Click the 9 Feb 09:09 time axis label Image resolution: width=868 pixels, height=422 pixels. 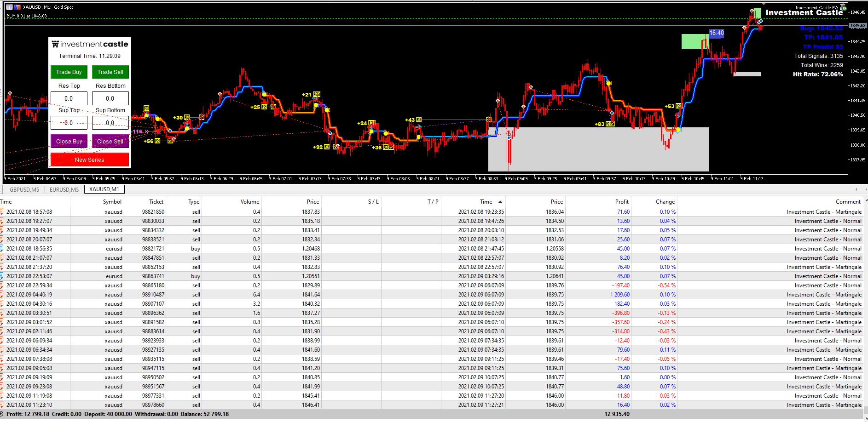click(x=516, y=179)
